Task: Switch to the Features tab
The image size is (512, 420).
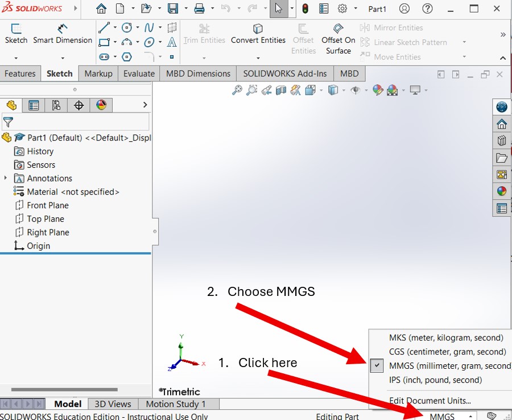Action: 20,73
